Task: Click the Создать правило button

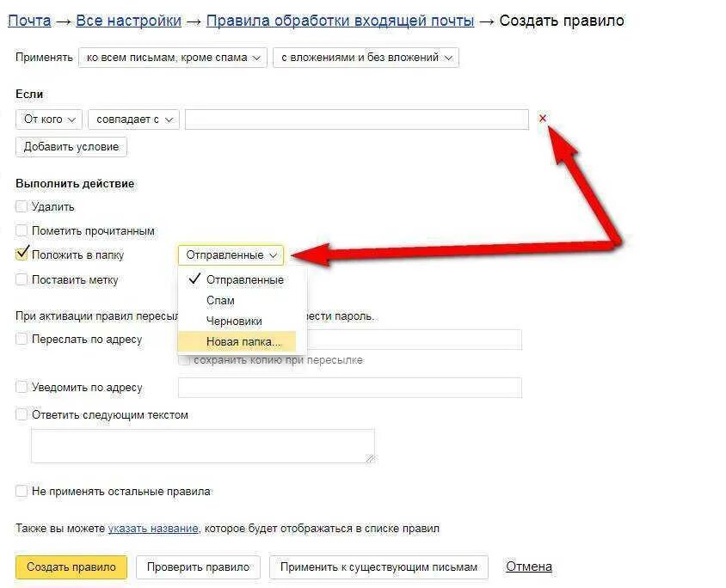Action: [71, 567]
